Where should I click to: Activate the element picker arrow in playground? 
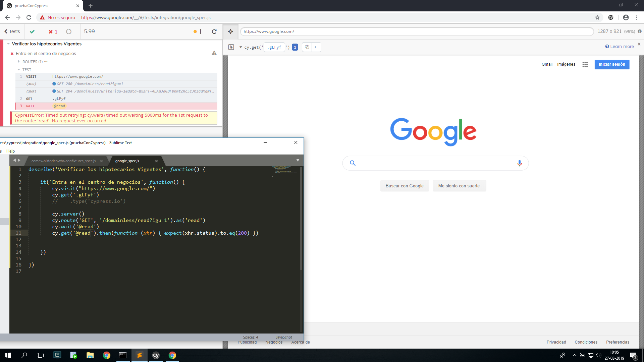[231, 47]
